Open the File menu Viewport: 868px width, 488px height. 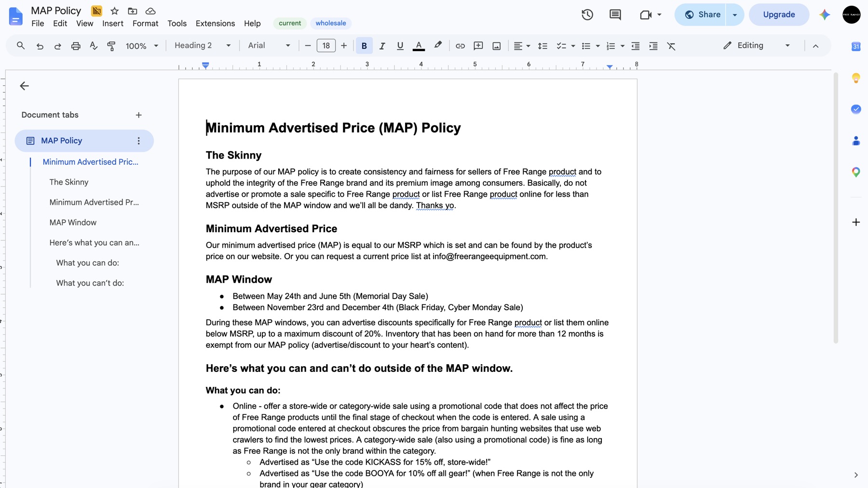pos(38,23)
